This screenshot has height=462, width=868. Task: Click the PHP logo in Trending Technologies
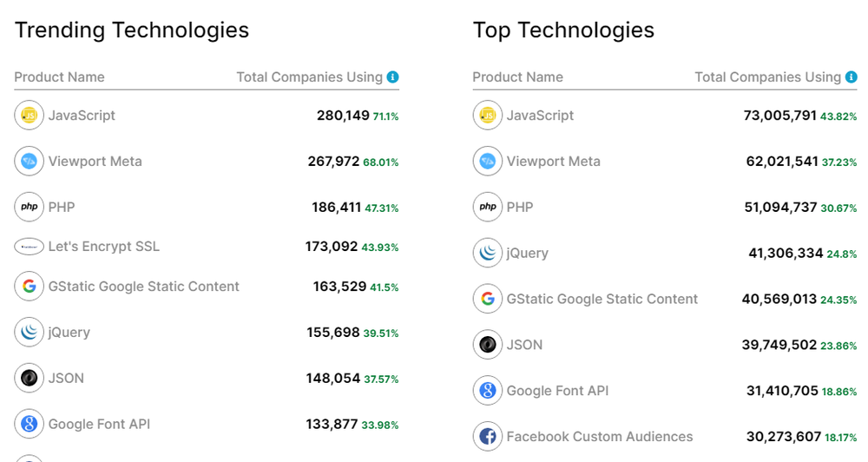point(29,208)
